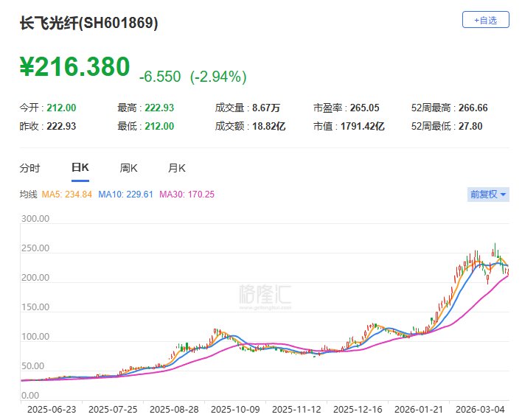The height and width of the screenshot is (420, 522).
Task: Click the 2025-08-28 date axis label
Action: pyautogui.click(x=174, y=410)
